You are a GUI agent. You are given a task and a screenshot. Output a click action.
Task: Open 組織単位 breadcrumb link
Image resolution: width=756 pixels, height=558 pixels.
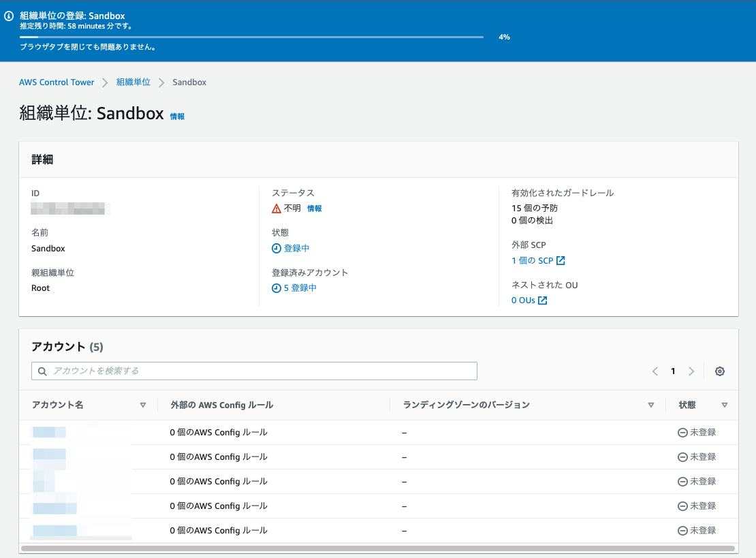tap(133, 82)
